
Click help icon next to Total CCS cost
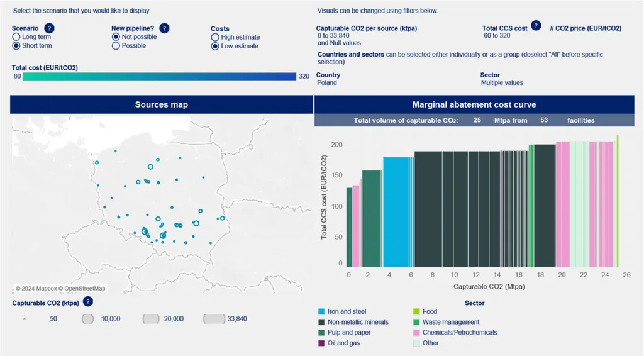point(536,25)
